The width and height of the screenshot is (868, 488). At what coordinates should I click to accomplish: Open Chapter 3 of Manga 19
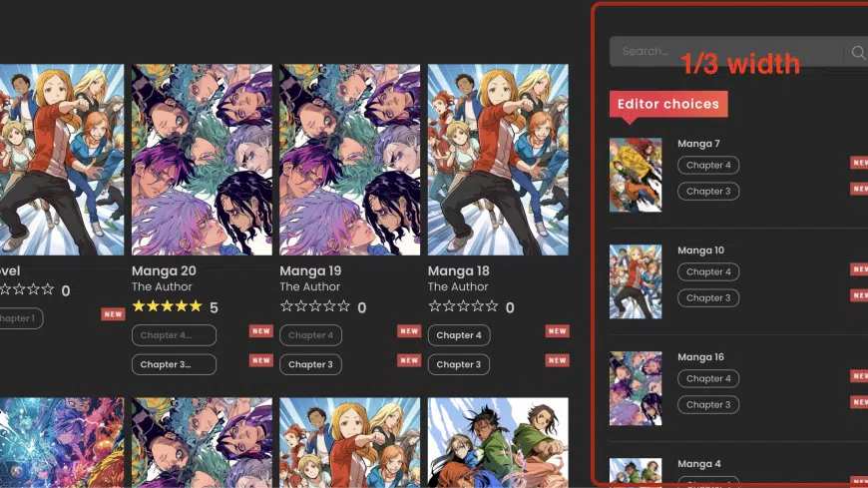[x=310, y=364]
